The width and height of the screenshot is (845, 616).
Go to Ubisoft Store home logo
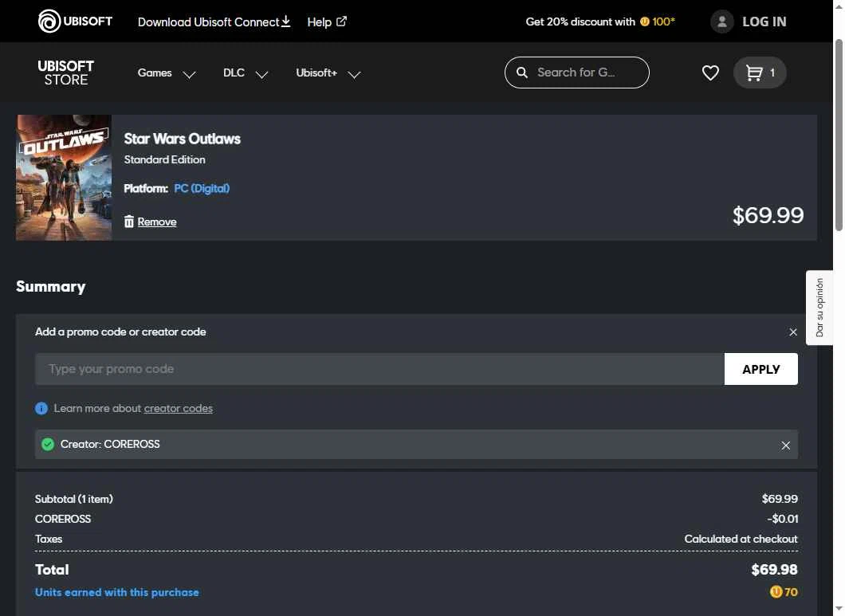pyautogui.click(x=65, y=73)
